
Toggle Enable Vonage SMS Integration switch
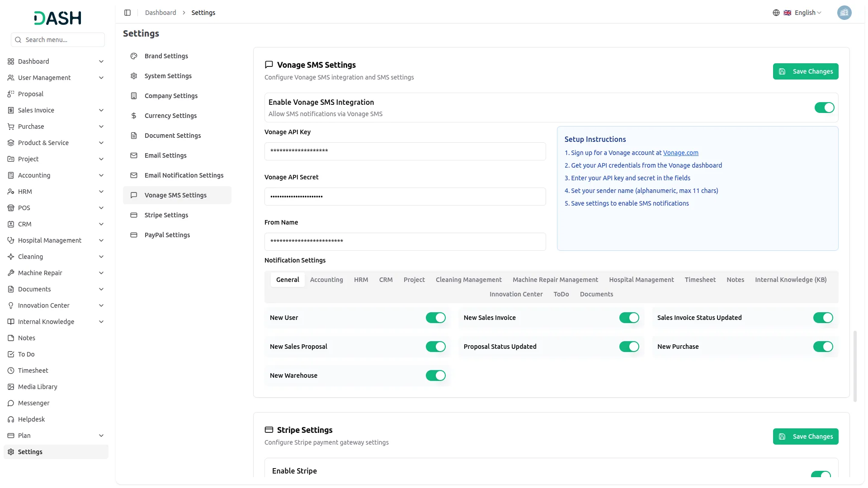[x=824, y=108]
